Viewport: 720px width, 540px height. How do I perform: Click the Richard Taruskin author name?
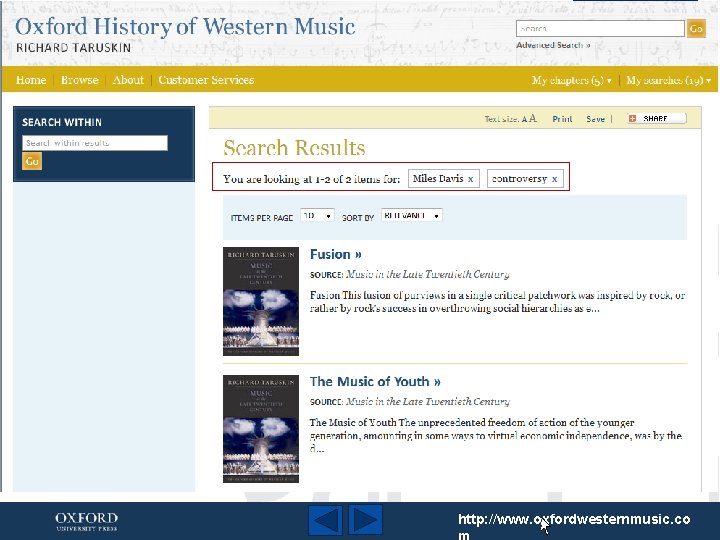click(x=73, y=48)
